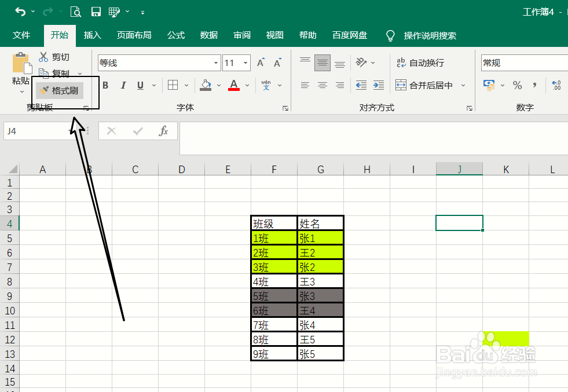The width and height of the screenshot is (568, 392).
Task: Click the wén phonetic guide icon
Action: click(266, 85)
